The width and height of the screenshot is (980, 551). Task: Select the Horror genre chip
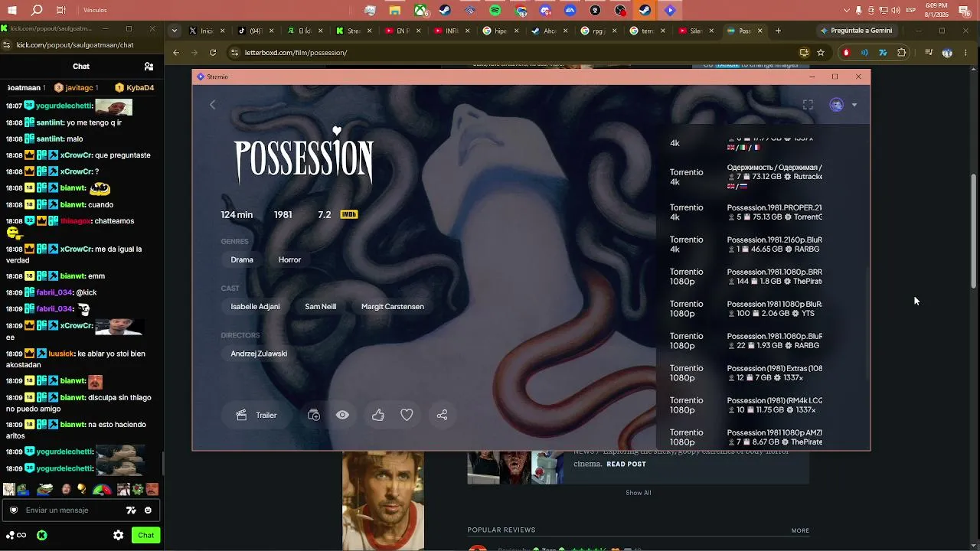tap(289, 259)
